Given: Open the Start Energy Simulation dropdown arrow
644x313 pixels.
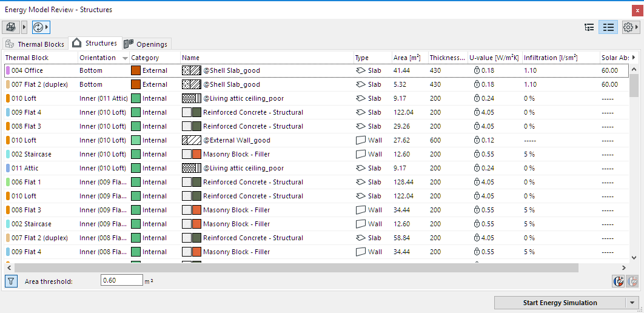Looking at the screenshot, I should 632,303.
